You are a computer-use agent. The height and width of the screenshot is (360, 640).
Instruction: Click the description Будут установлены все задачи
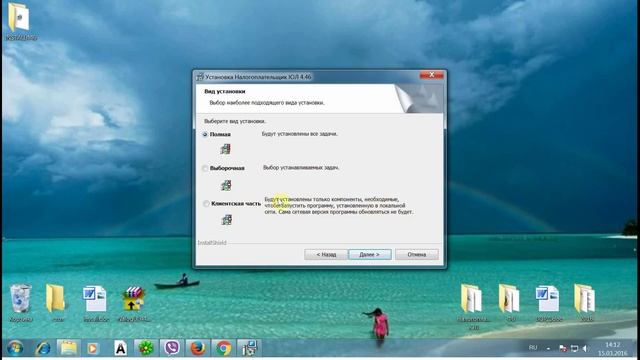pos(300,133)
